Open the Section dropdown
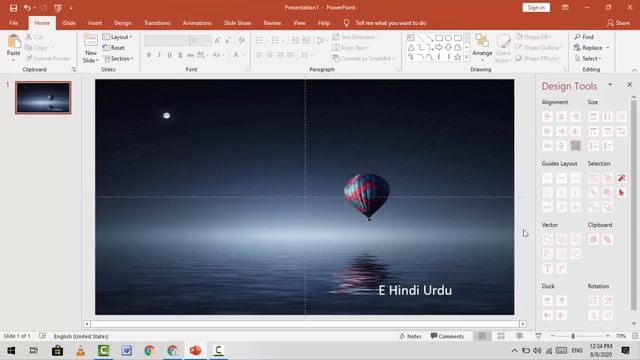 (x=118, y=59)
